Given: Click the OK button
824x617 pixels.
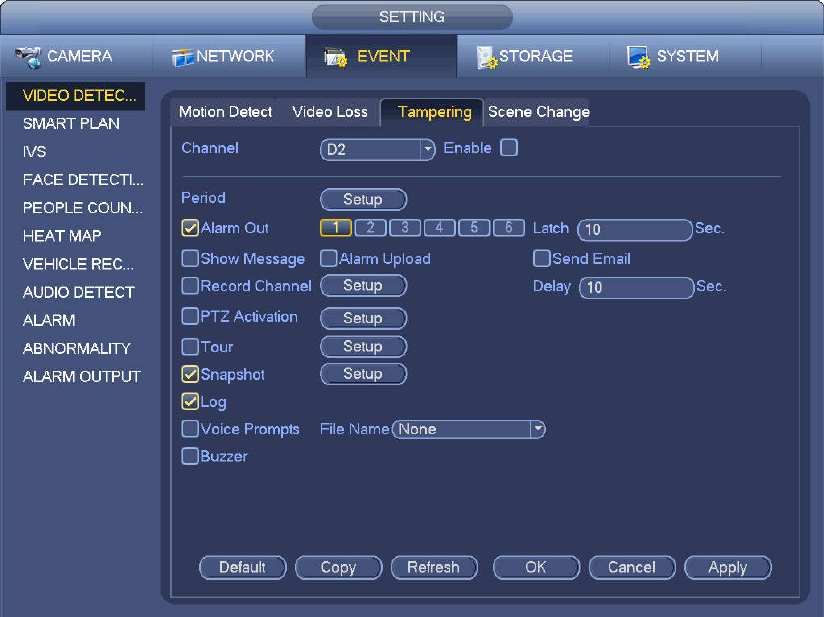Looking at the screenshot, I should [x=537, y=568].
